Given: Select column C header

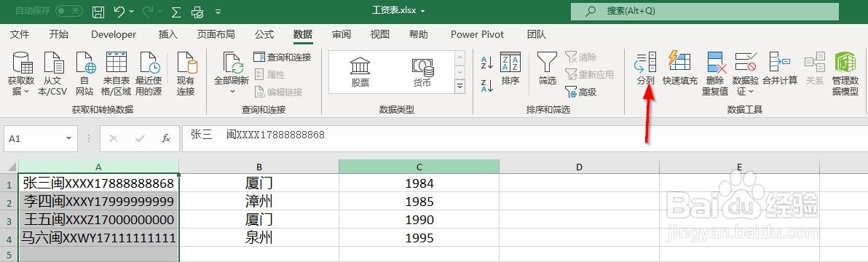Looking at the screenshot, I should pos(419,167).
